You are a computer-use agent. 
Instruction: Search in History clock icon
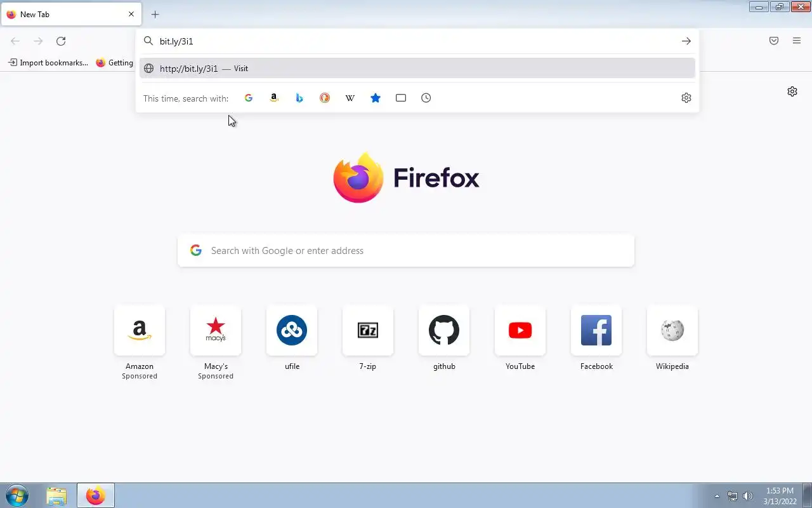tap(426, 98)
